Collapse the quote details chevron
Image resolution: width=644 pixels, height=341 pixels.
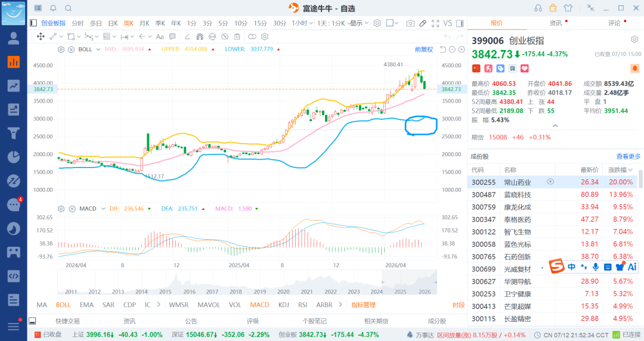(x=555, y=126)
